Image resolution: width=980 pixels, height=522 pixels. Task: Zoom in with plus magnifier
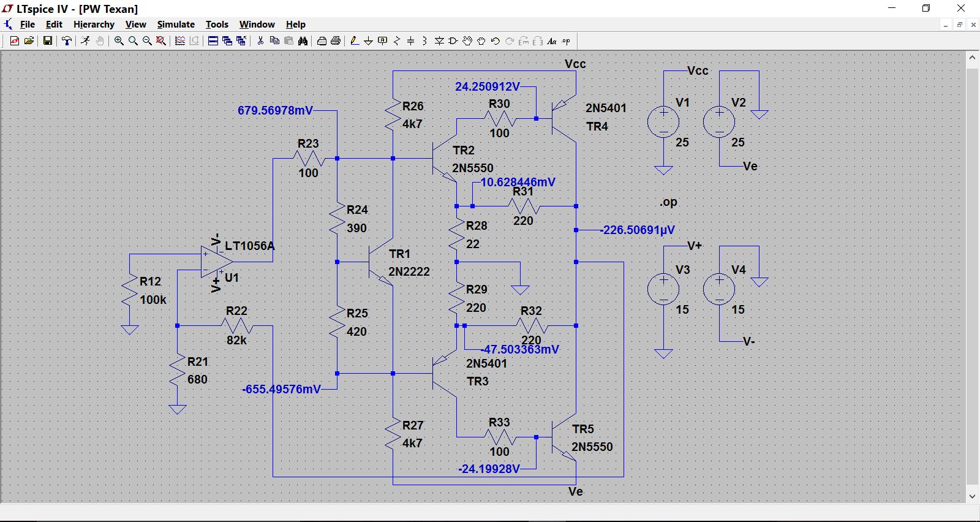[x=119, y=41]
